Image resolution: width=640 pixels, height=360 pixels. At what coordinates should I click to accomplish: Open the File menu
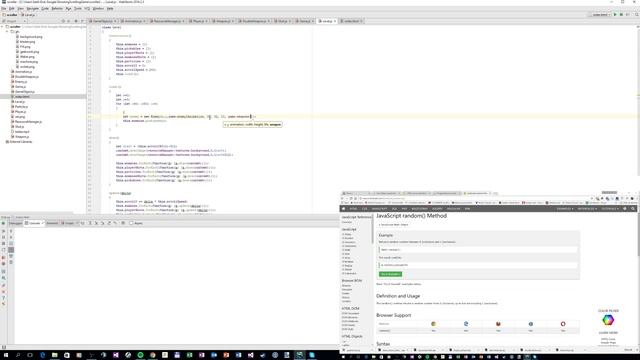4,8
